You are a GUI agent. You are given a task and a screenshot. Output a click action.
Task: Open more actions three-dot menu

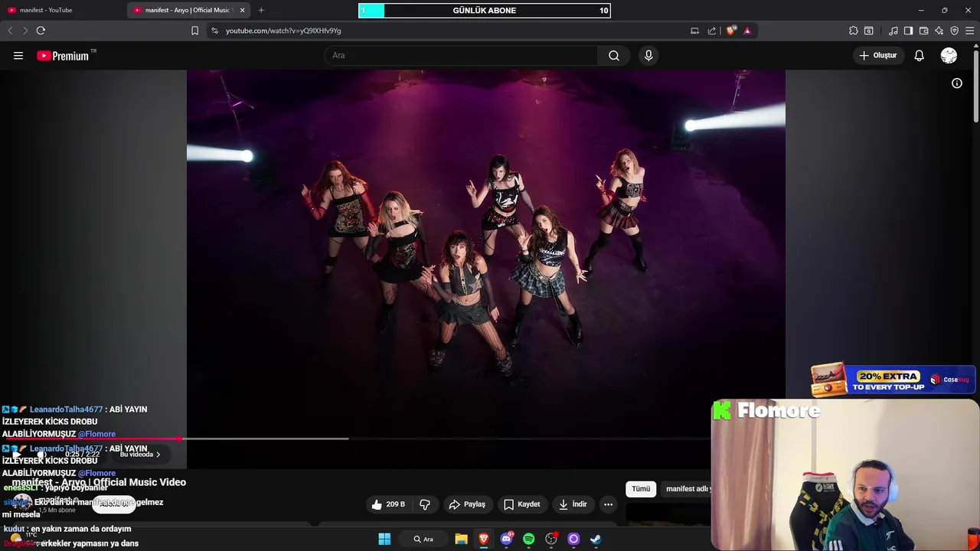point(608,504)
